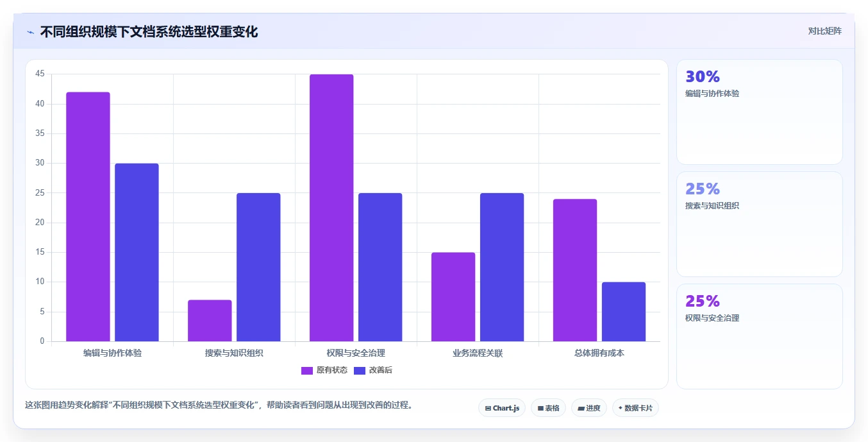Click the 进度 tag
868x442 pixels.
point(589,408)
